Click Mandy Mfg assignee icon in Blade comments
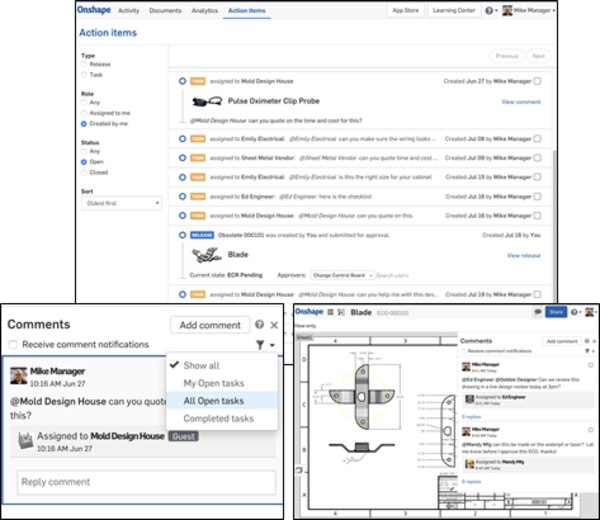 click(x=469, y=464)
